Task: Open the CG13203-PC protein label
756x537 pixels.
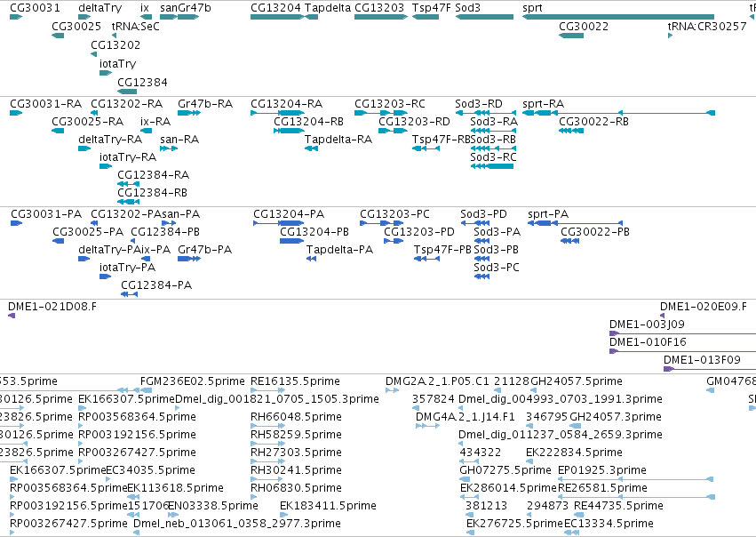Action: [x=394, y=213]
